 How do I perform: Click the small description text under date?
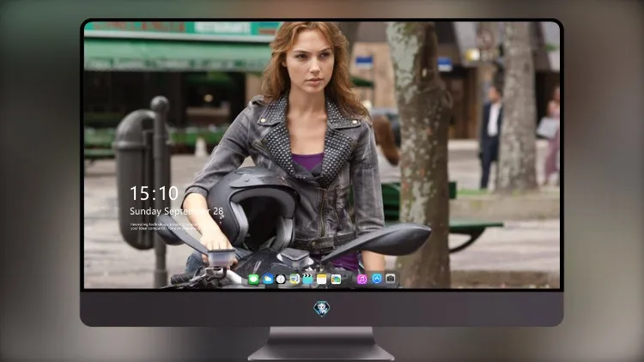tap(164, 226)
